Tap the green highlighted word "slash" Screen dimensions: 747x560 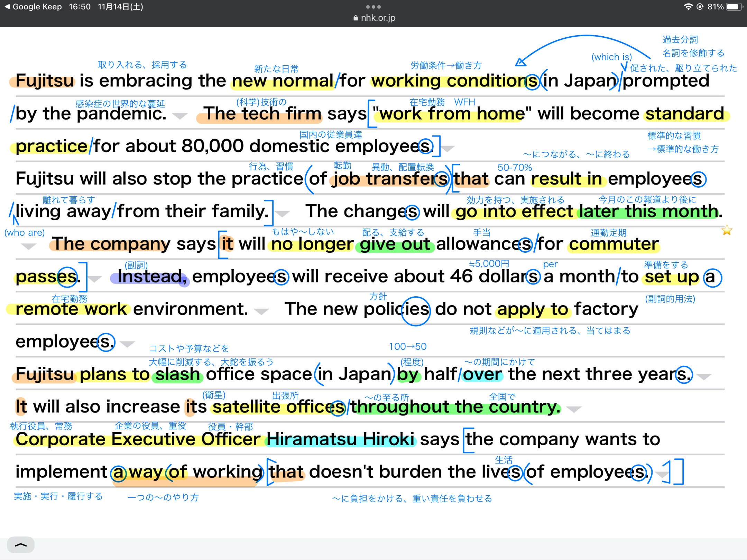coord(178,374)
